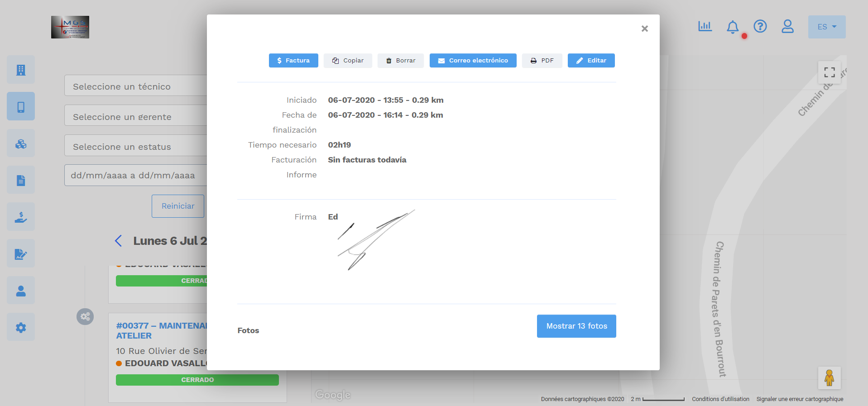Screen dimensions: 868x406
Task: Open hand with dollar icon in sidebar
Action: 21,217
